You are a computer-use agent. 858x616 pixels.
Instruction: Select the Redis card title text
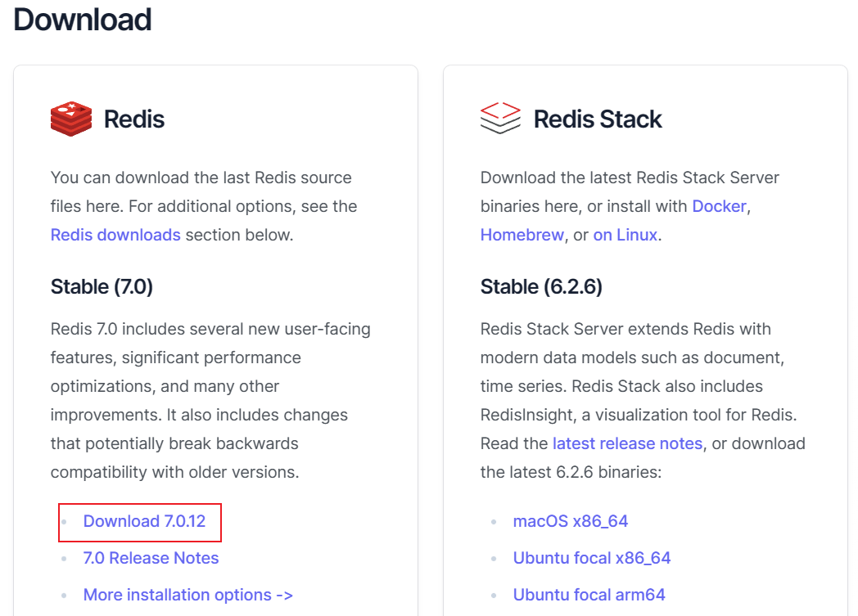[135, 119]
